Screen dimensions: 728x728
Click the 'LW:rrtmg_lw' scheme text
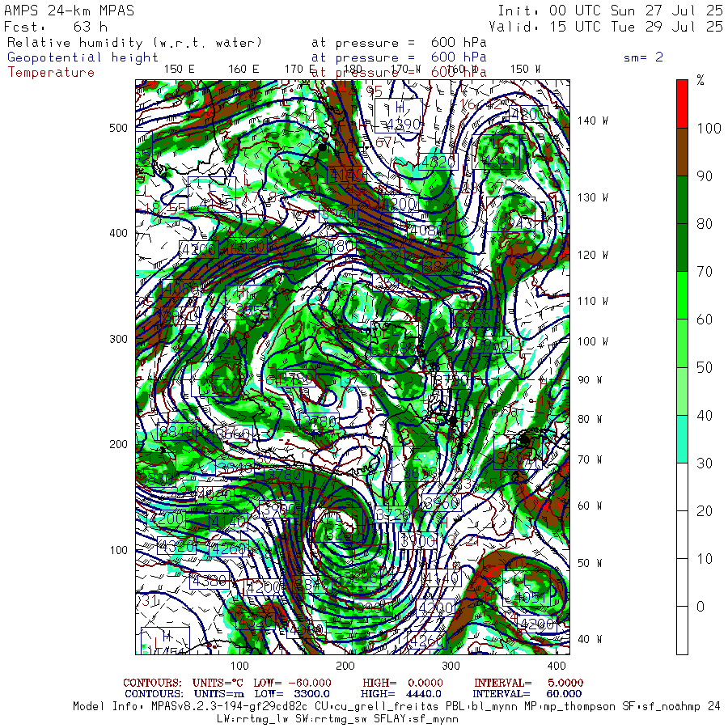coord(252,719)
